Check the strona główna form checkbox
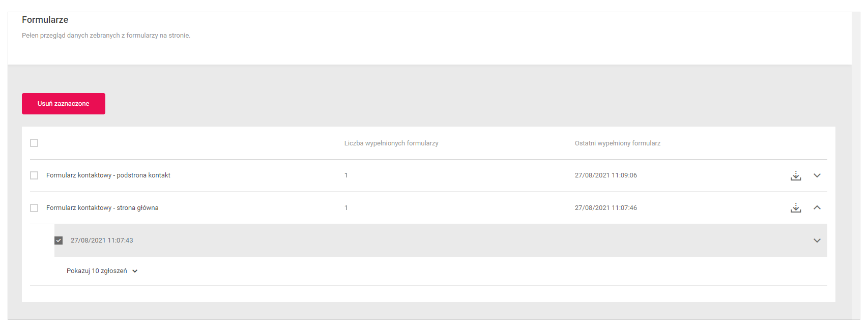This screenshot has width=868, height=331. coord(34,208)
